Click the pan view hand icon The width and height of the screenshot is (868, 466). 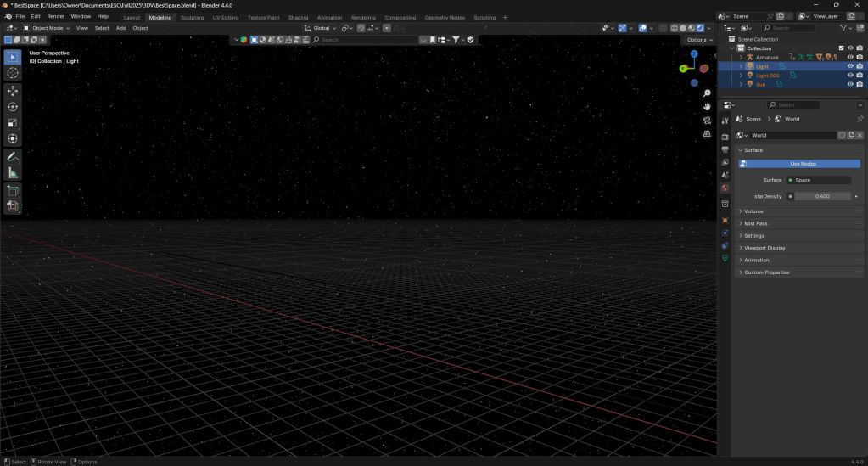pos(707,106)
